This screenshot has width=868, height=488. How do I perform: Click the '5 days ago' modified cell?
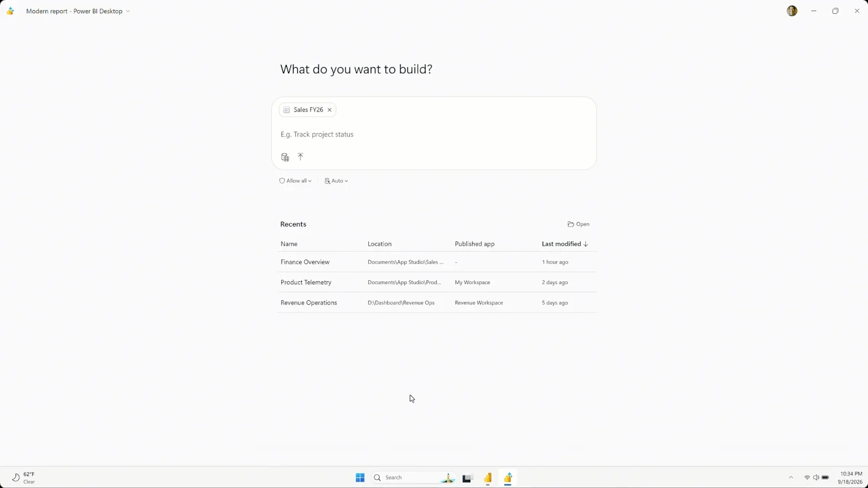(555, 303)
